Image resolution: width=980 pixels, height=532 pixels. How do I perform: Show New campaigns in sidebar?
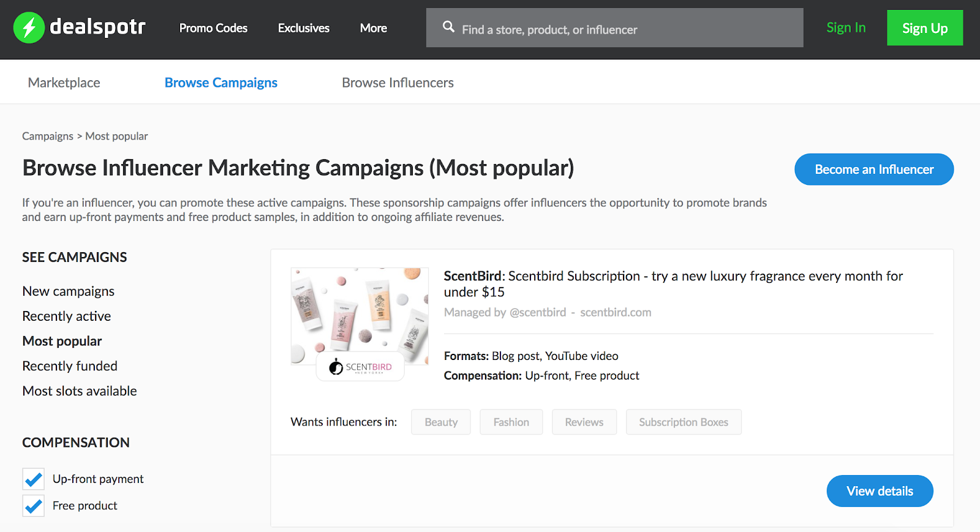tap(69, 291)
